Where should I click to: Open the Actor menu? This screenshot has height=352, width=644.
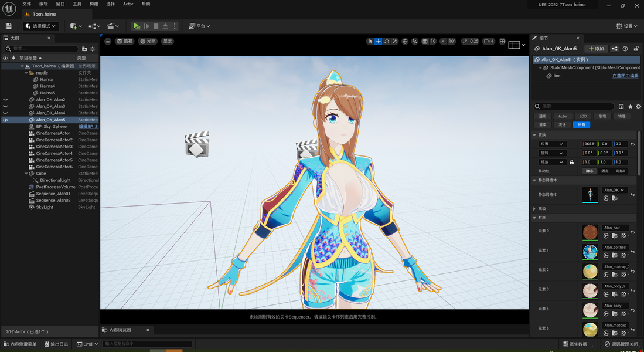pos(128,4)
